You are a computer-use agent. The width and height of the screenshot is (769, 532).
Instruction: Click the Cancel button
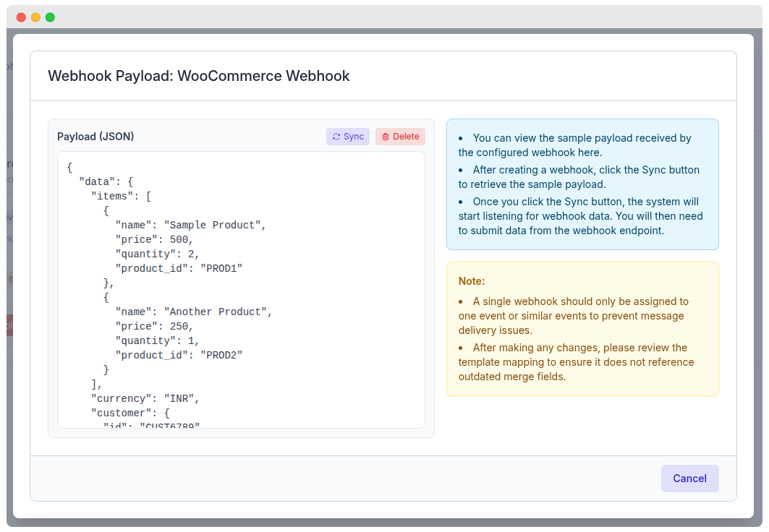tap(689, 478)
